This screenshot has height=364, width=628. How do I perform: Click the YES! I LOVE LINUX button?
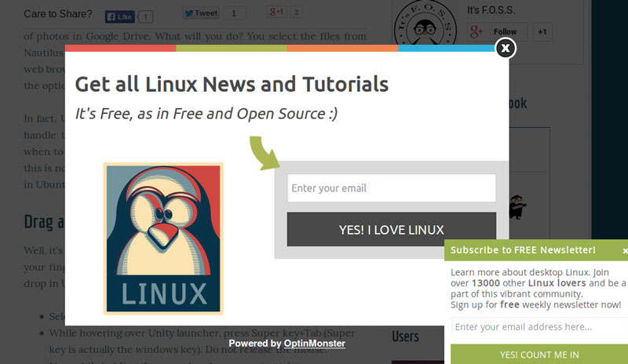pos(391,229)
